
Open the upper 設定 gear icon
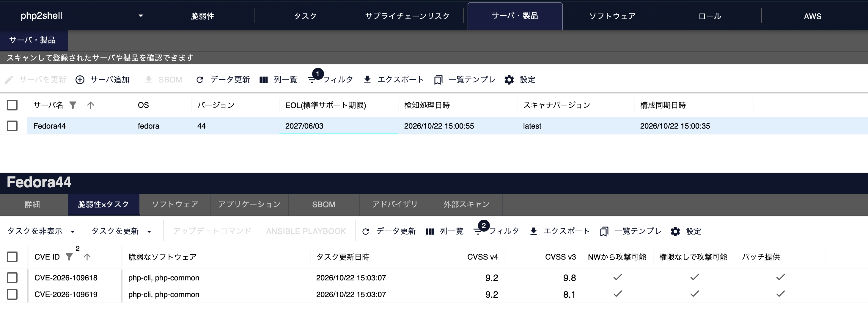[x=509, y=80]
